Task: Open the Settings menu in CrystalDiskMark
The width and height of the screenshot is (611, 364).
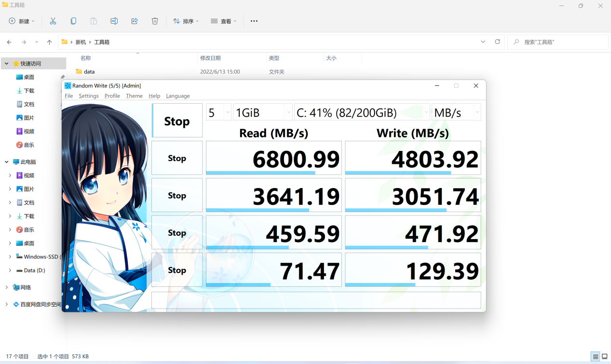Action: (89, 96)
